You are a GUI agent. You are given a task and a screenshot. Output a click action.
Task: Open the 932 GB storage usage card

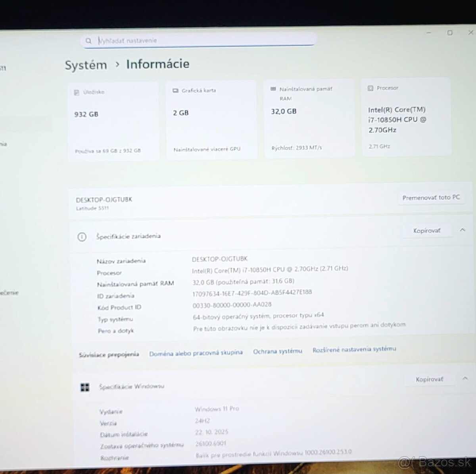(x=113, y=121)
